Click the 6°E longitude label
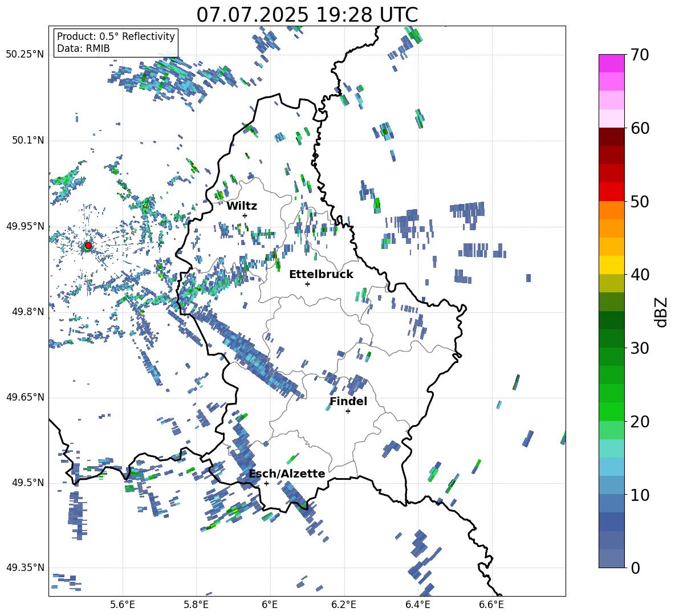This screenshot has height=616, width=675. pyautogui.click(x=270, y=605)
